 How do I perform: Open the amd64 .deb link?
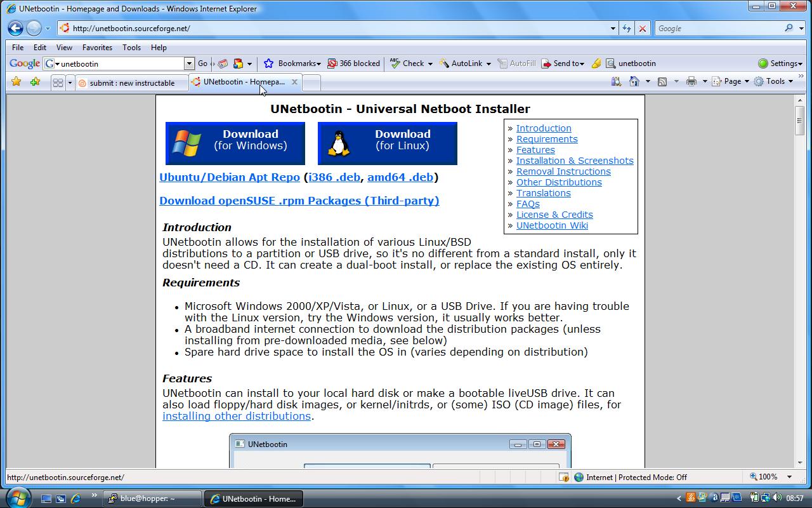[x=400, y=177]
